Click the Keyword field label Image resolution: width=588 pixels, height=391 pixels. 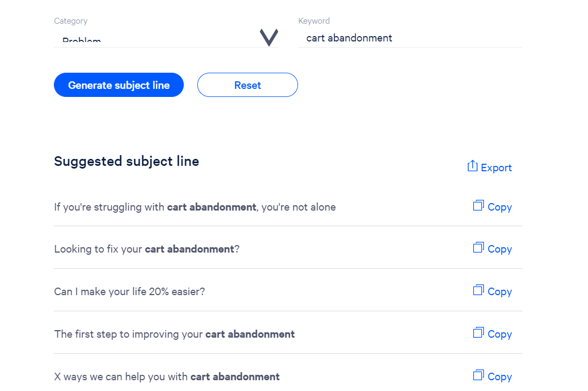pos(314,21)
